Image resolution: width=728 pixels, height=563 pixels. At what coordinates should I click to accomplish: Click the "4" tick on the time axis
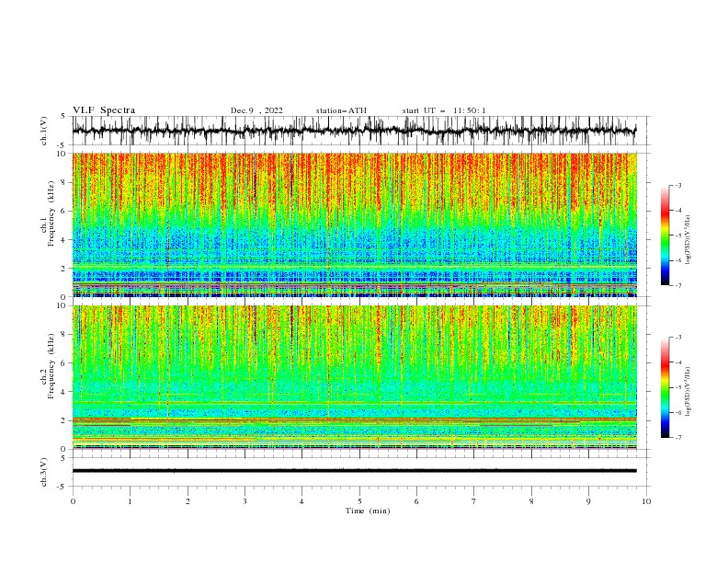pyautogui.click(x=301, y=501)
